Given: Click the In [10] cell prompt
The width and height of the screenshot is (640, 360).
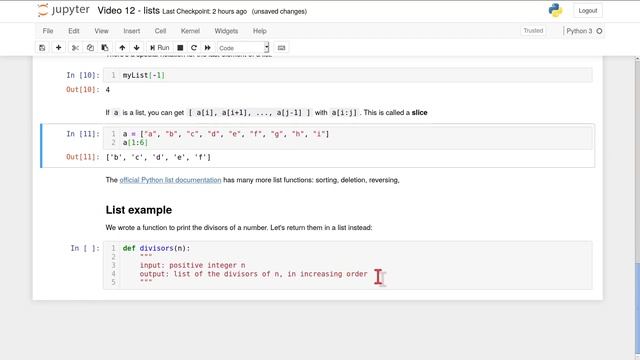Looking at the screenshot, I should (x=83, y=75).
